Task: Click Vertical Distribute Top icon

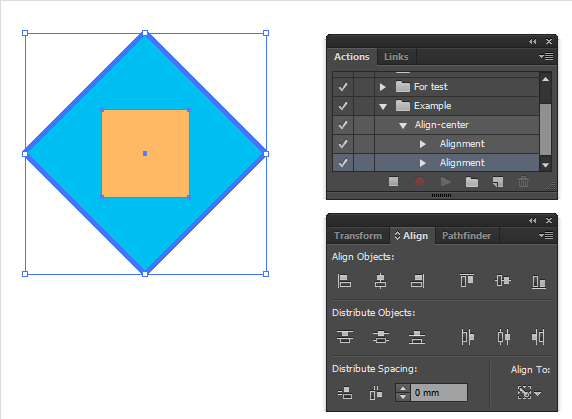Action: point(345,337)
